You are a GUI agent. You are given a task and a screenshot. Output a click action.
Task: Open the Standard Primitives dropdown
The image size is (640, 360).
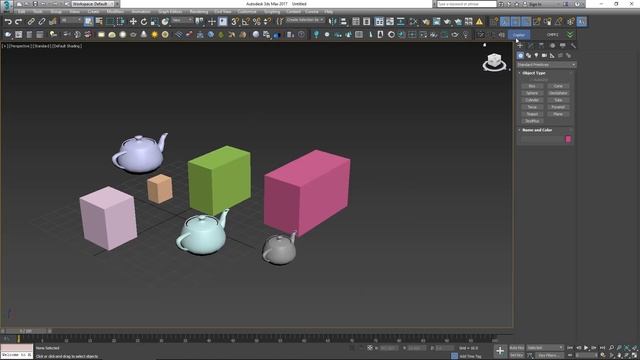click(x=546, y=65)
